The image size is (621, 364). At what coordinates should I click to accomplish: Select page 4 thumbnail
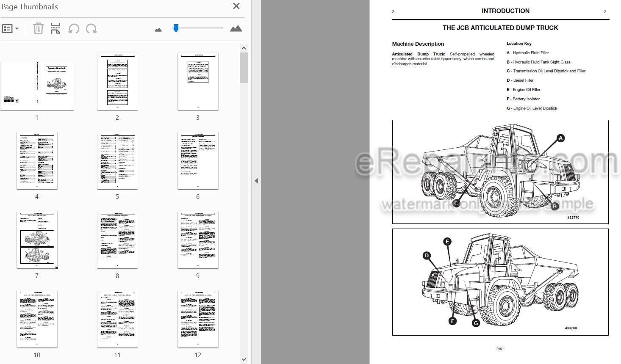point(37,160)
